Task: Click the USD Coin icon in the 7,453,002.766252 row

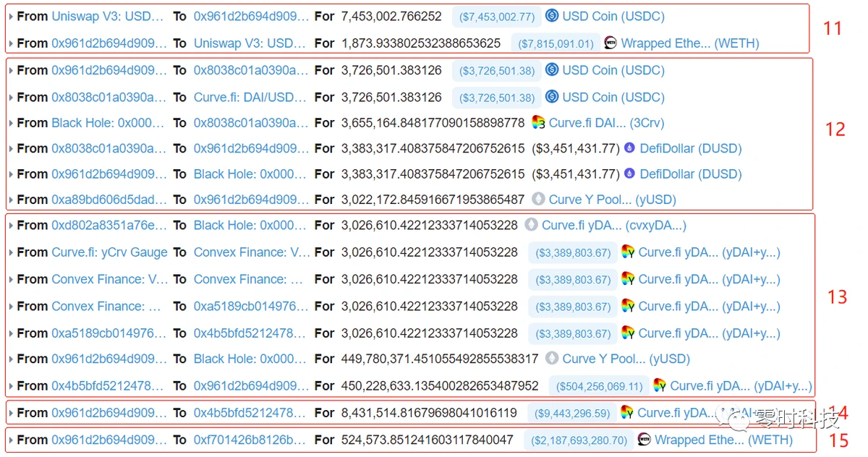Action: coord(552,16)
